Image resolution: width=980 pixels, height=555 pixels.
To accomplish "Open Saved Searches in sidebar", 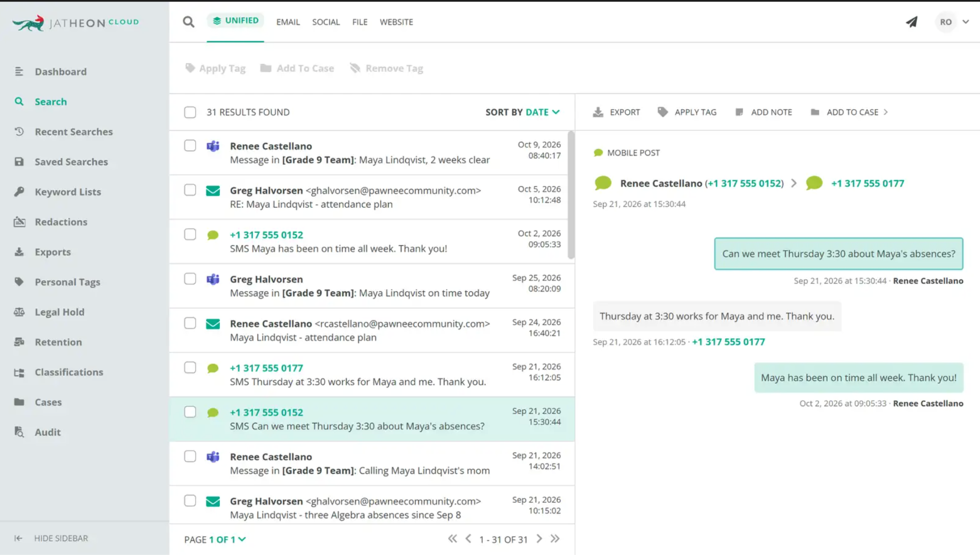I will tap(71, 162).
